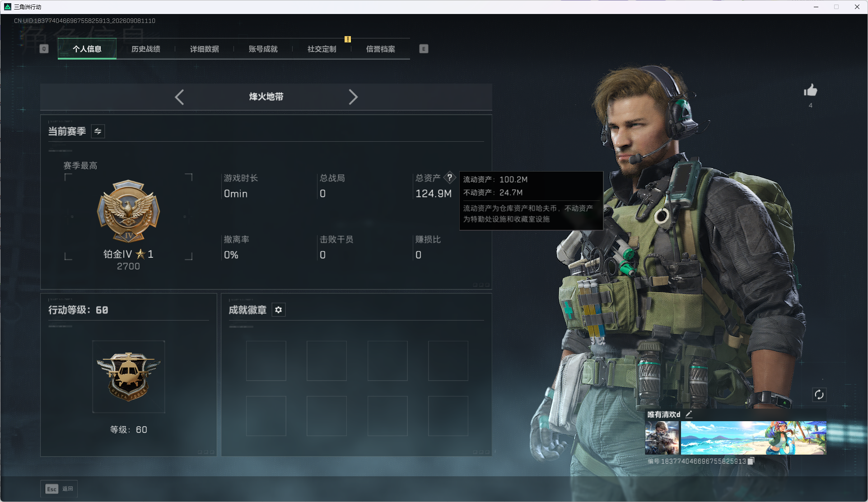
Task: Click the 流动资产: 100.2M tooltip line
Action: 495,180
